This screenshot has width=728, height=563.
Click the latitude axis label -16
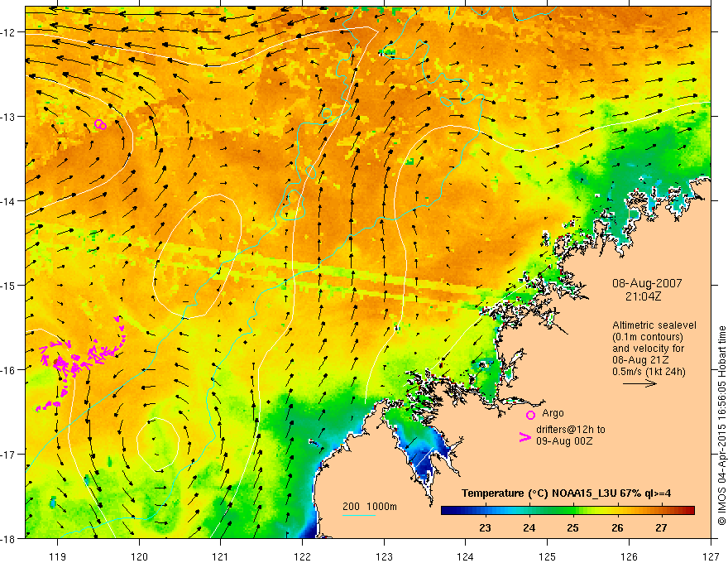tap(9, 370)
